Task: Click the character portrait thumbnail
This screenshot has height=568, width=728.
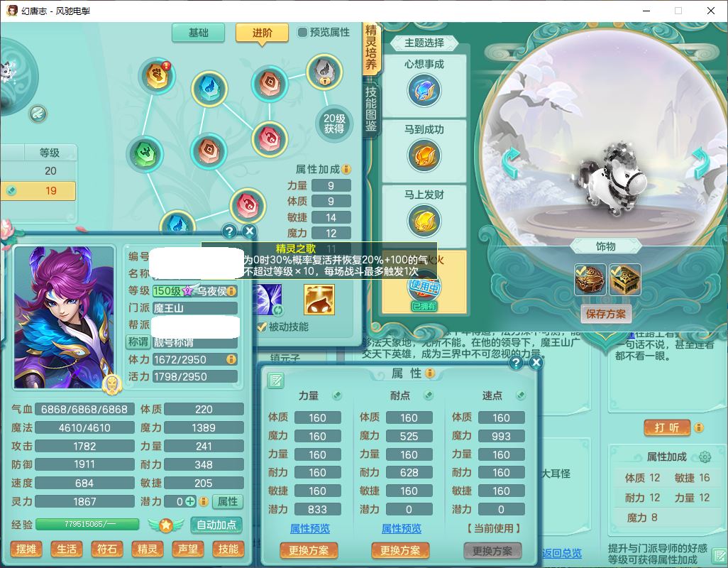Action: (65, 317)
